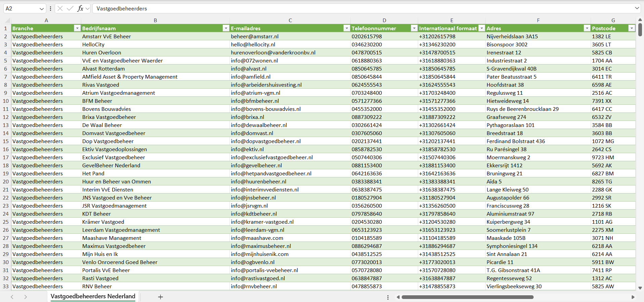Click the Cancel entry X icon
Image resolution: width=644 pixels, height=302 pixels.
(60, 8)
